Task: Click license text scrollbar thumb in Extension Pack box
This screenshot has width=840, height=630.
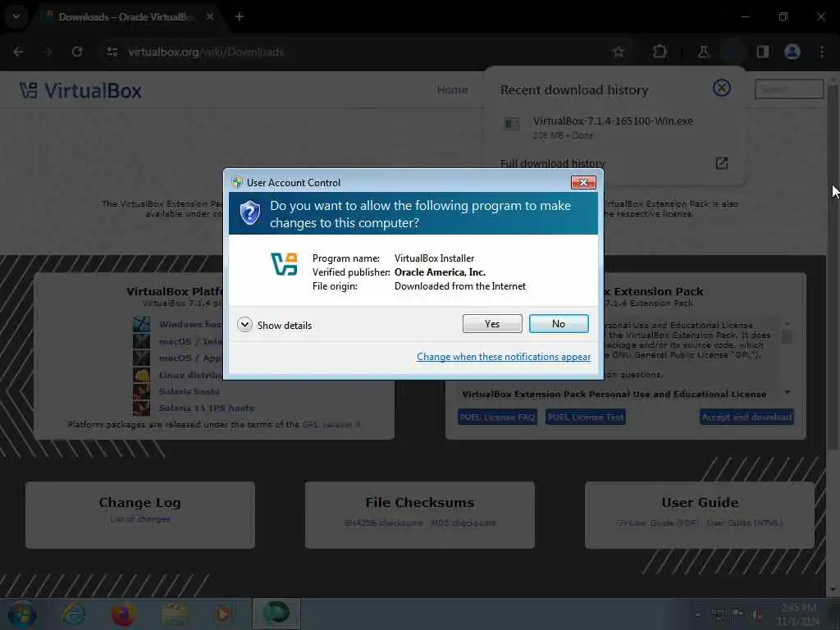Action: click(787, 336)
